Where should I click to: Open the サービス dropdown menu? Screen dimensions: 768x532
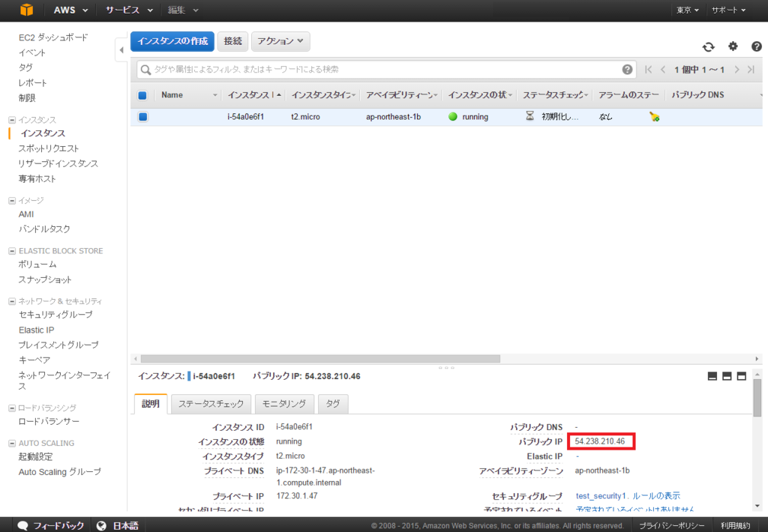click(129, 10)
